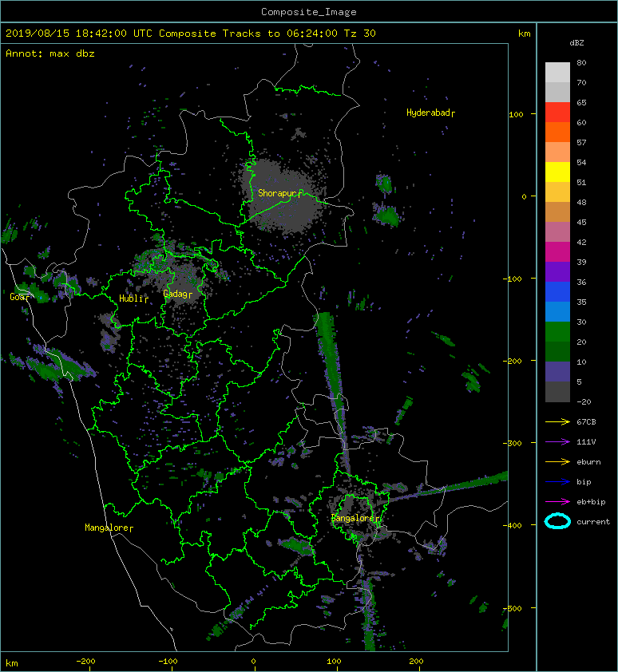Click the Composite_Image title text
This screenshot has width=618, height=672.
click(x=309, y=12)
